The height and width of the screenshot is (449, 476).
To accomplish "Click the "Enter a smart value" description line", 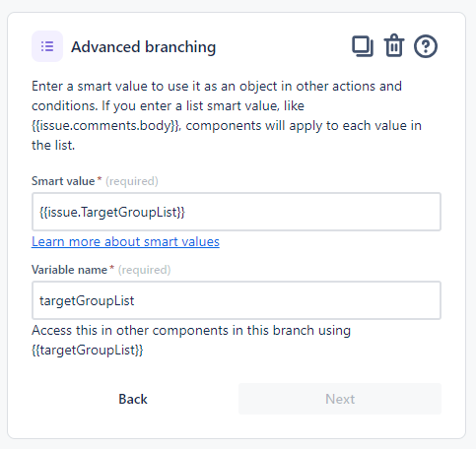I will pyautogui.click(x=217, y=87).
